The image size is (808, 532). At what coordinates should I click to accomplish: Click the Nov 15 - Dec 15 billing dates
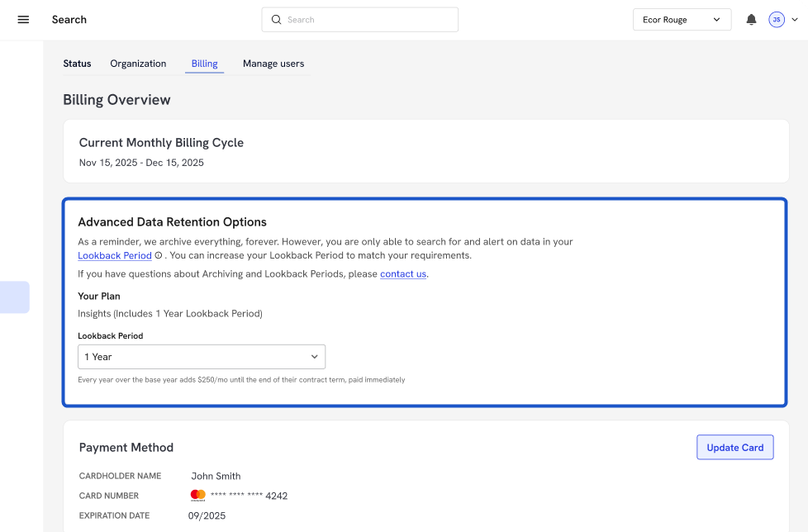click(141, 163)
